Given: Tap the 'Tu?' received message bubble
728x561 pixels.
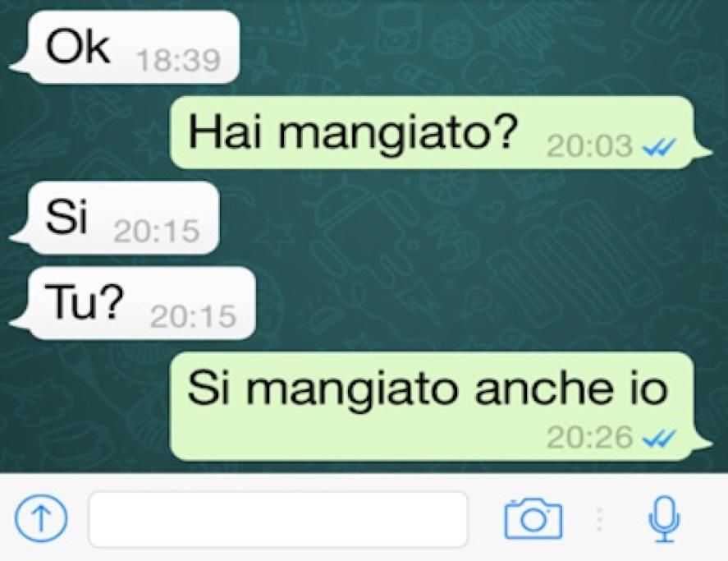Looking at the screenshot, I should (x=133, y=303).
